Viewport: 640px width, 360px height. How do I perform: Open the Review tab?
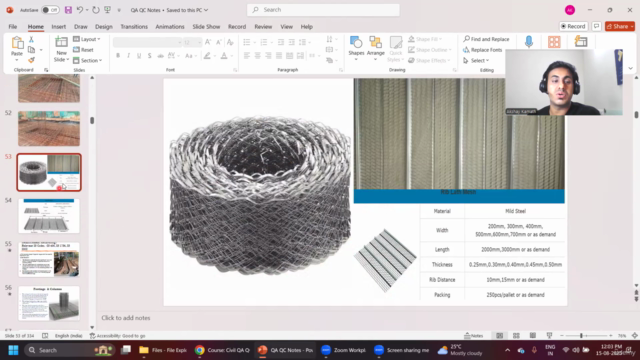(x=263, y=27)
